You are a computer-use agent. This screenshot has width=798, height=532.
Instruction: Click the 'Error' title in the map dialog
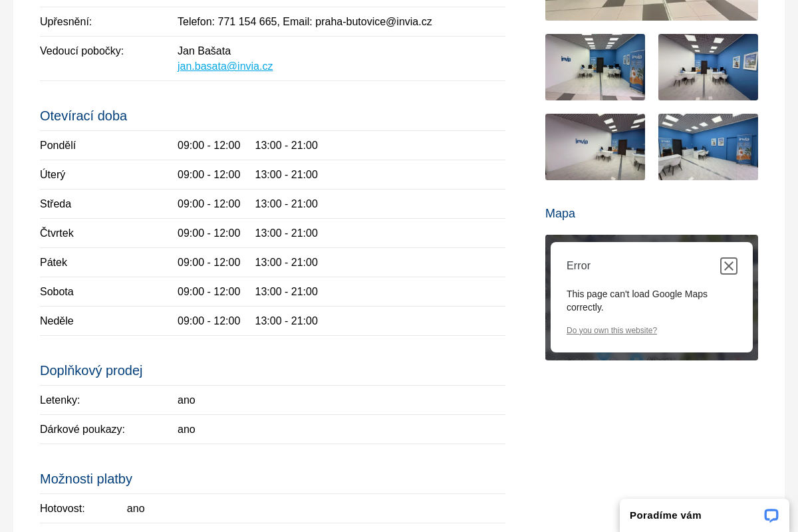point(579,266)
